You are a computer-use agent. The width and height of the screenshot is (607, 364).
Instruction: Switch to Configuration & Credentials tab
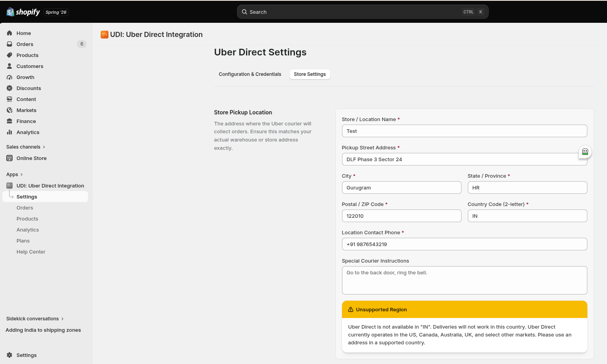(250, 74)
